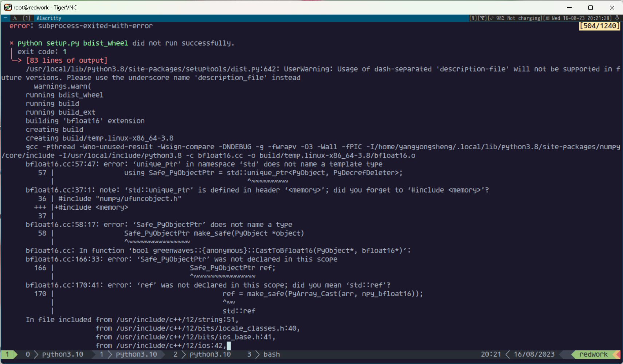Click the 'running bdist_wheel' line
The height and width of the screenshot is (364, 623).
[x=64, y=95]
